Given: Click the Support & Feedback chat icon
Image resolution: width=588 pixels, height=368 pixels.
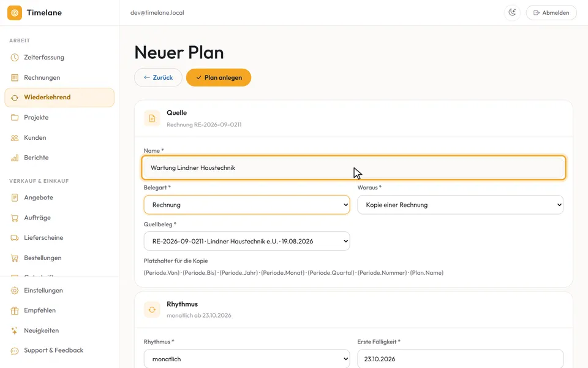Looking at the screenshot, I should [15, 351].
